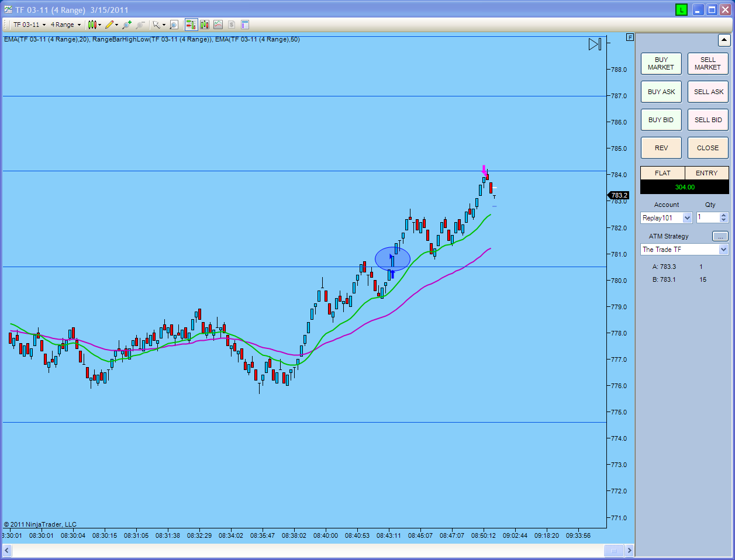Click the horizontal scrollbar left arrow
This screenshot has width=735, height=560.
pos(7,550)
